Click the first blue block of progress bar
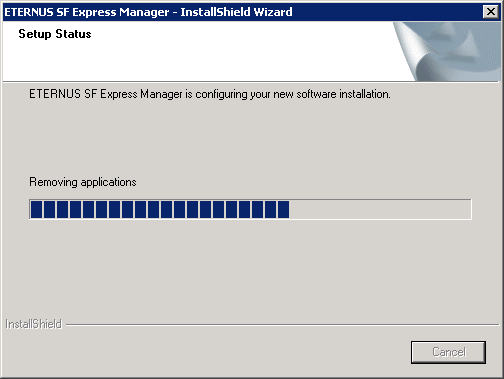This screenshot has width=504, height=379. (36, 209)
